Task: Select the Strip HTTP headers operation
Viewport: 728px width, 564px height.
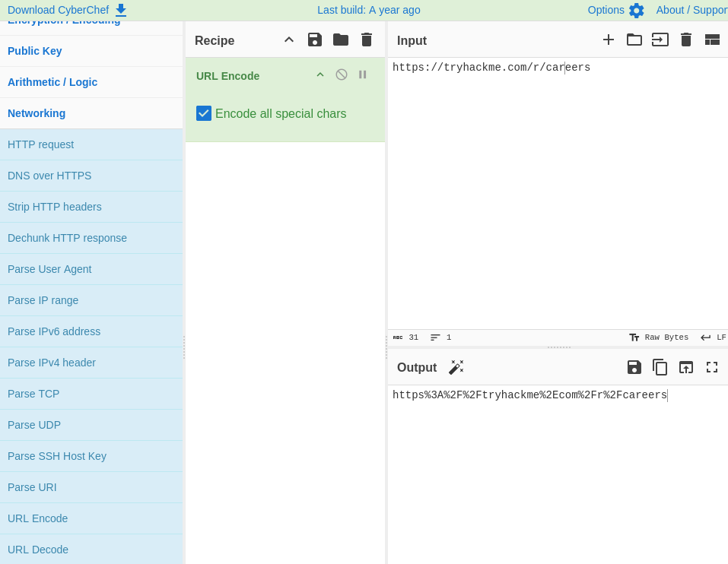Action: 91,207
